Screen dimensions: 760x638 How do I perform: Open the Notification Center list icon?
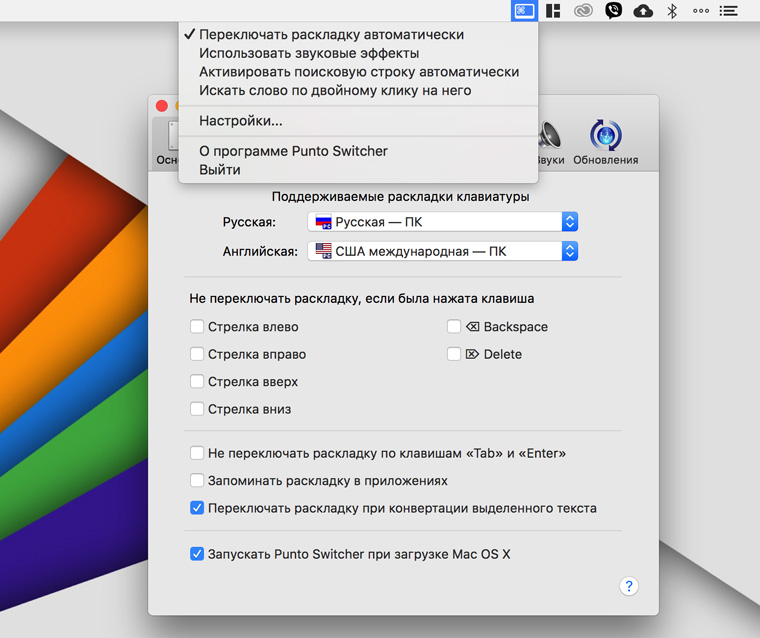click(729, 11)
